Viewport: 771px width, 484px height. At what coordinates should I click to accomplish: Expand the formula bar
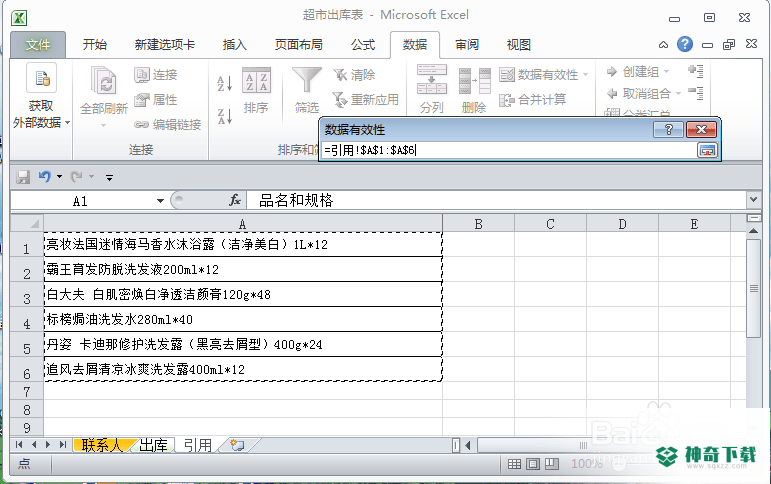point(753,200)
